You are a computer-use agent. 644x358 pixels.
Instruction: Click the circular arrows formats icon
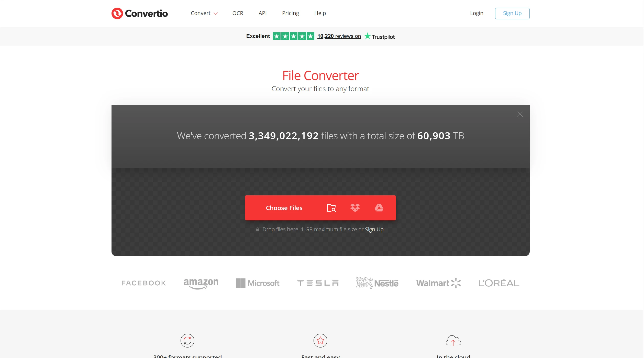pyautogui.click(x=187, y=341)
